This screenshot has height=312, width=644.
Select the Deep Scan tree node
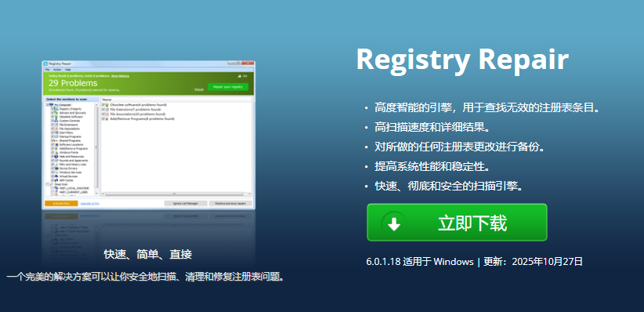[61, 184]
